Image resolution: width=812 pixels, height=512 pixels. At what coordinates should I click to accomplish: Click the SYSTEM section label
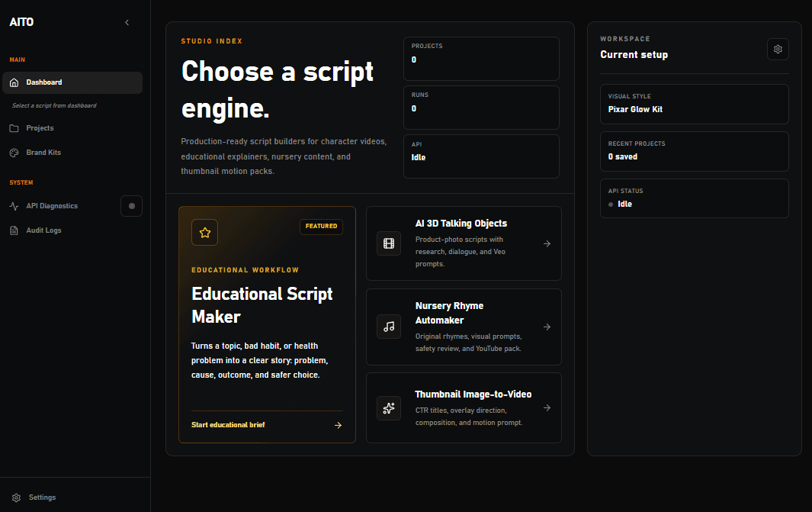pyautogui.click(x=21, y=182)
